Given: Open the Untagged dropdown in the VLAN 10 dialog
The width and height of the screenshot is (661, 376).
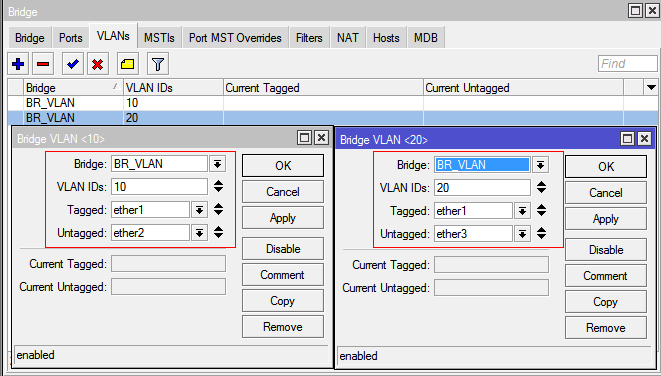Looking at the screenshot, I should (199, 233).
